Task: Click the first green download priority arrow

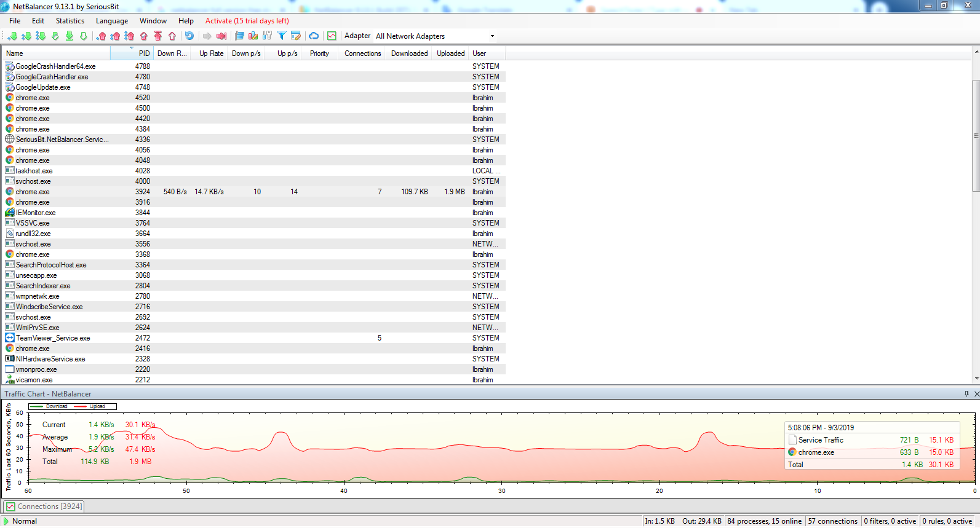Action: point(12,36)
